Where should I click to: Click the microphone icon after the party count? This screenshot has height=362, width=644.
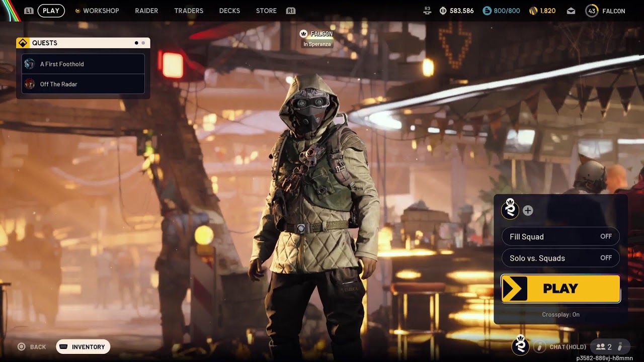[x=620, y=347]
